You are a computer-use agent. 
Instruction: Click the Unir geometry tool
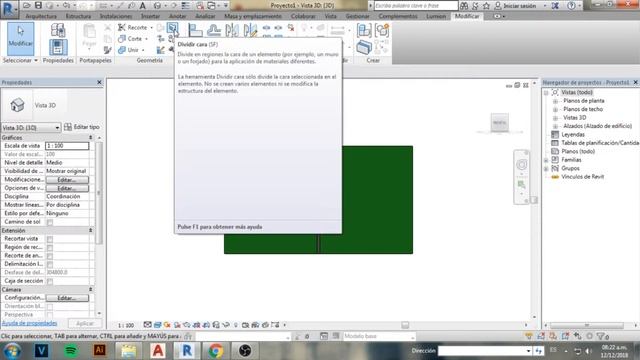[x=129, y=50]
